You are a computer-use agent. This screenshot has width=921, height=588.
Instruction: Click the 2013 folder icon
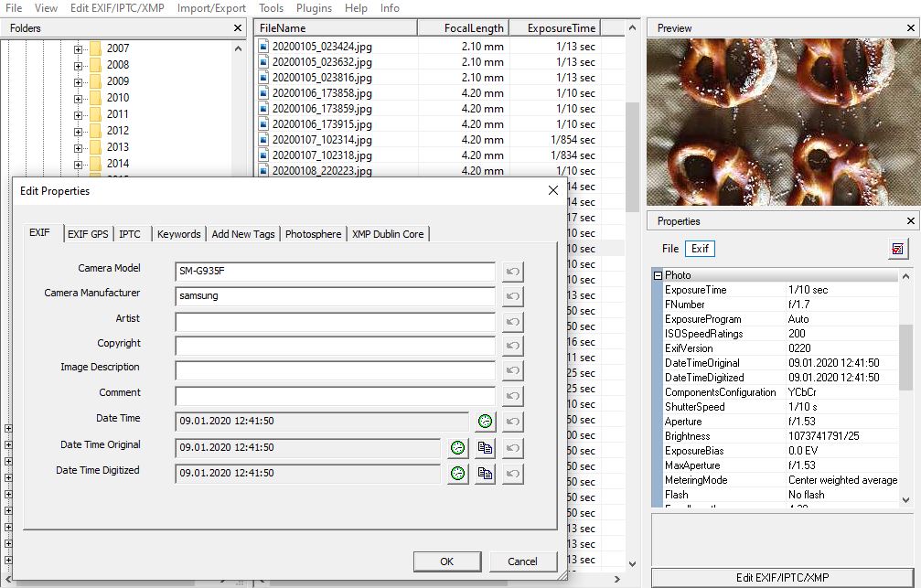click(96, 147)
